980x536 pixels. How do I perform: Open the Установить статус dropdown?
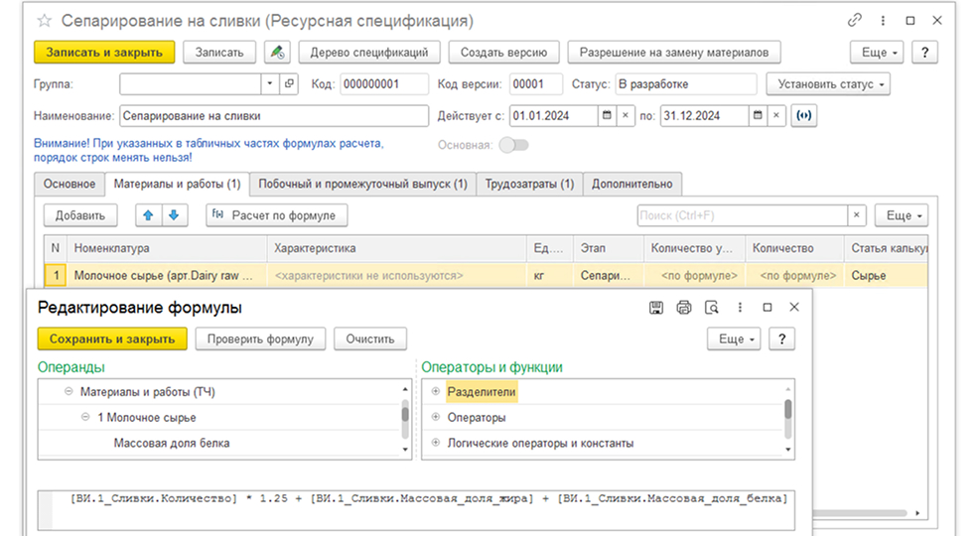pyautogui.click(x=827, y=83)
